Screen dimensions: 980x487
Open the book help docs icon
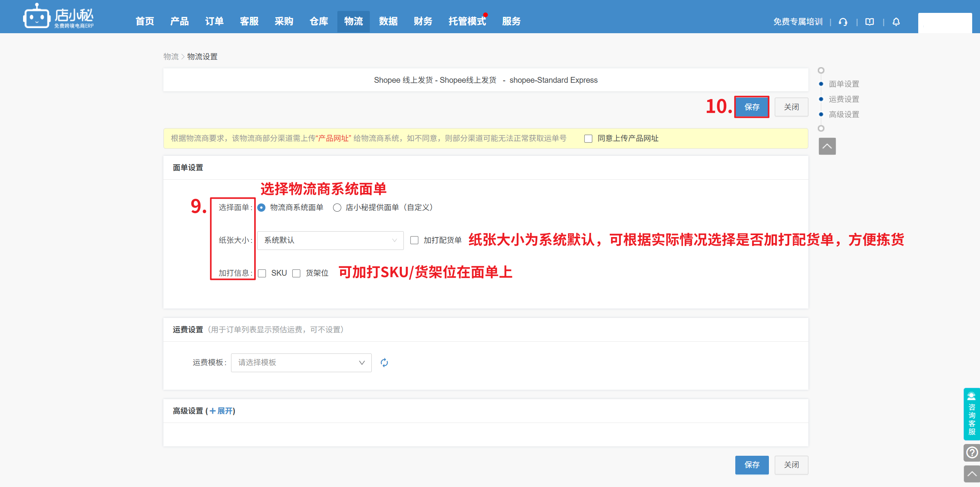pyautogui.click(x=869, y=22)
